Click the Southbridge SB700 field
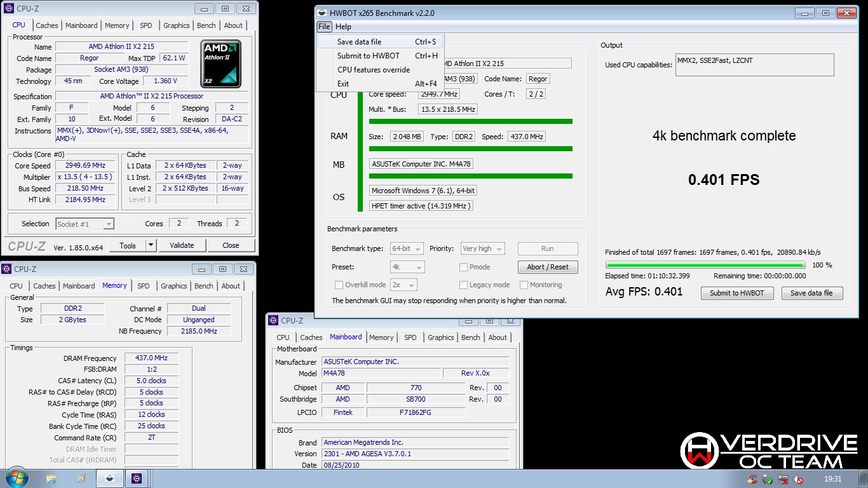This screenshot has width=868, height=488. pos(416,399)
